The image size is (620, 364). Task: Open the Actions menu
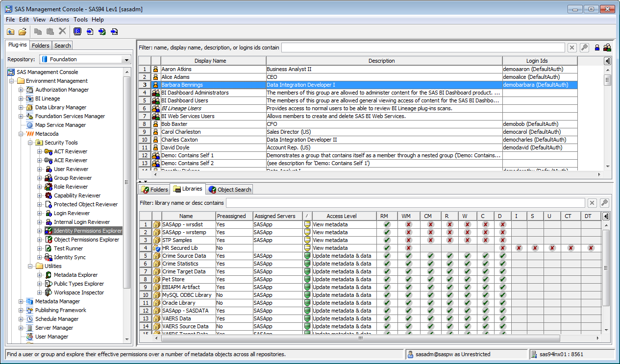click(x=59, y=20)
